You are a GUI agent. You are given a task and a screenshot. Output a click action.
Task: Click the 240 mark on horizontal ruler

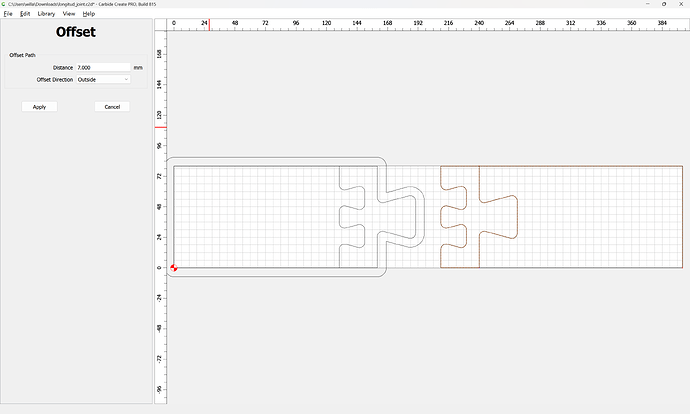point(479,23)
